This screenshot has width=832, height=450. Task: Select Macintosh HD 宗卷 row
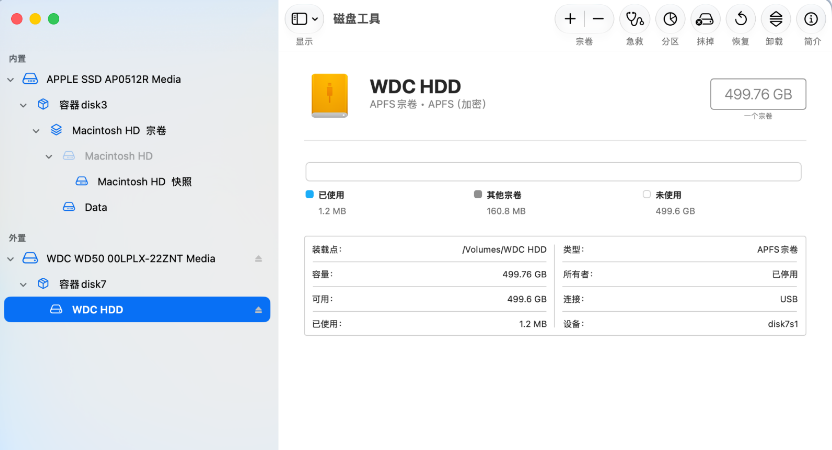click(x=137, y=130)
